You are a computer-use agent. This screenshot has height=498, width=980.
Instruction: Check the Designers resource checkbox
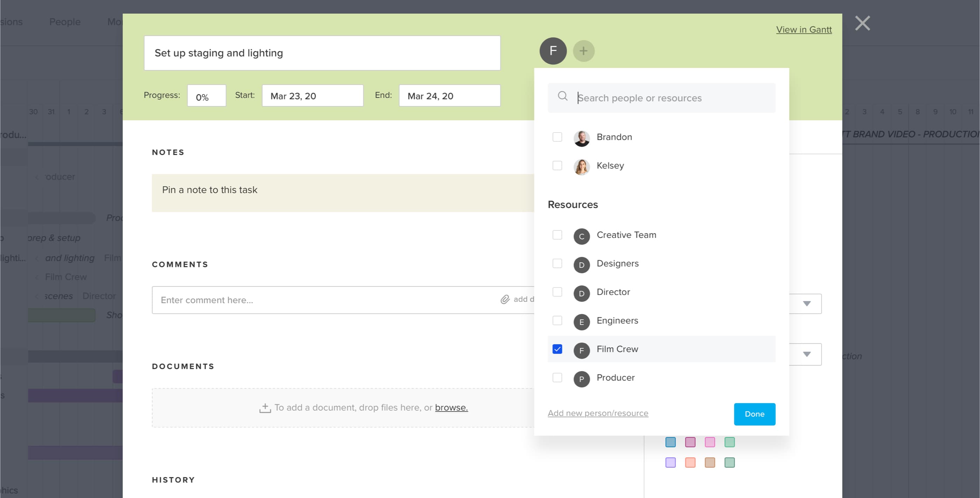click(x=557, y=263)
